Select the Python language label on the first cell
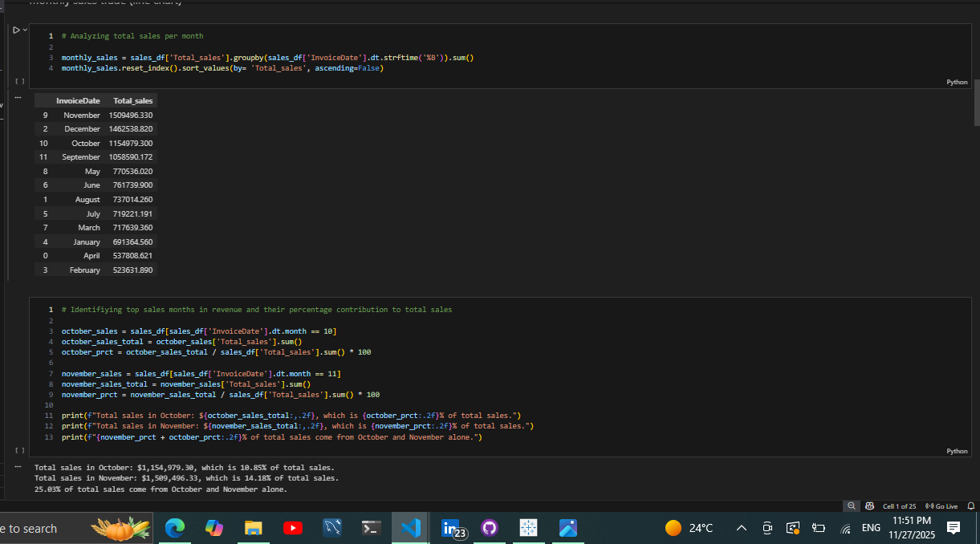The height and width of the screenshot is (544, 980). [957, 82]
